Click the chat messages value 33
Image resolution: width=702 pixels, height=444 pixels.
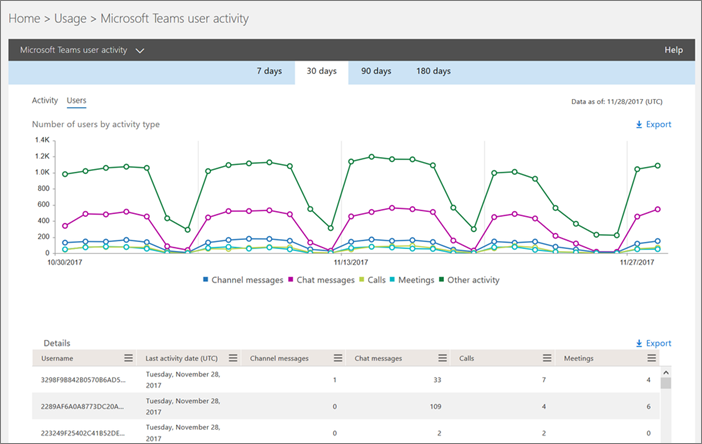(x=437, y=380)
